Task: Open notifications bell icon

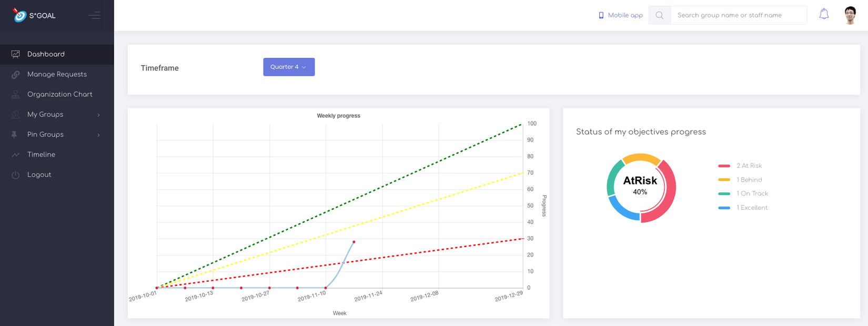Action: click(824, 15)
